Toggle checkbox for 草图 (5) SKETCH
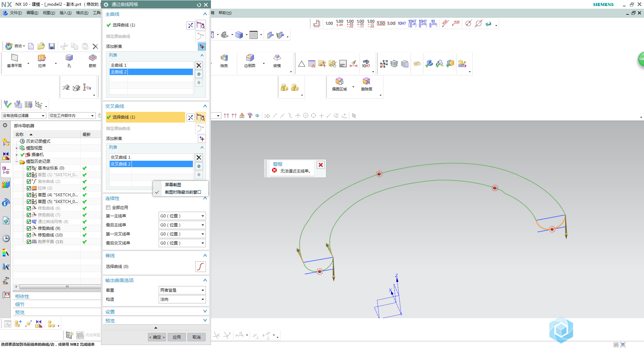 29,202
